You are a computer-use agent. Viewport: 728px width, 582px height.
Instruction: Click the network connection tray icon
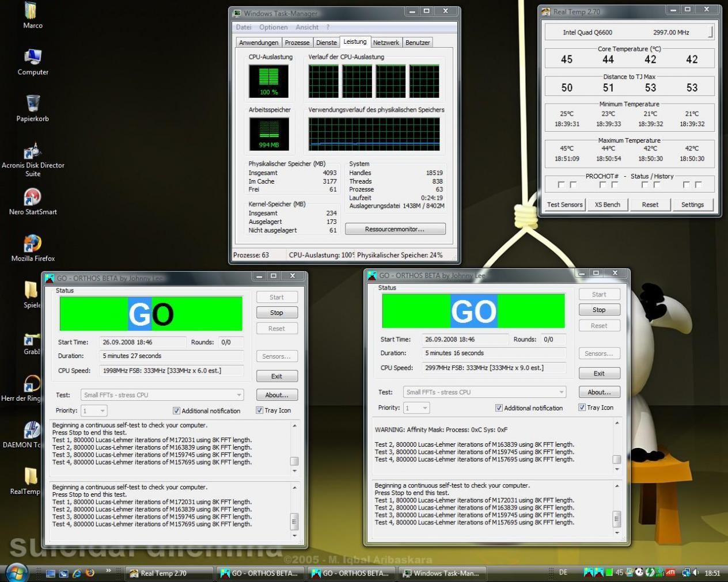coord(686,573)
